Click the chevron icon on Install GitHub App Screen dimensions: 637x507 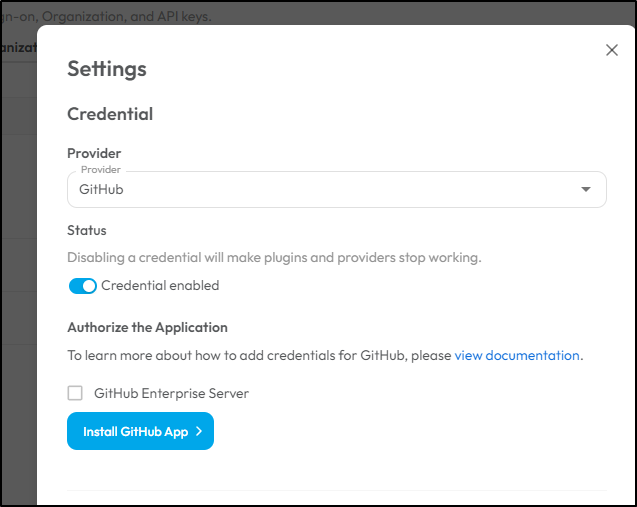pos(199,431)
